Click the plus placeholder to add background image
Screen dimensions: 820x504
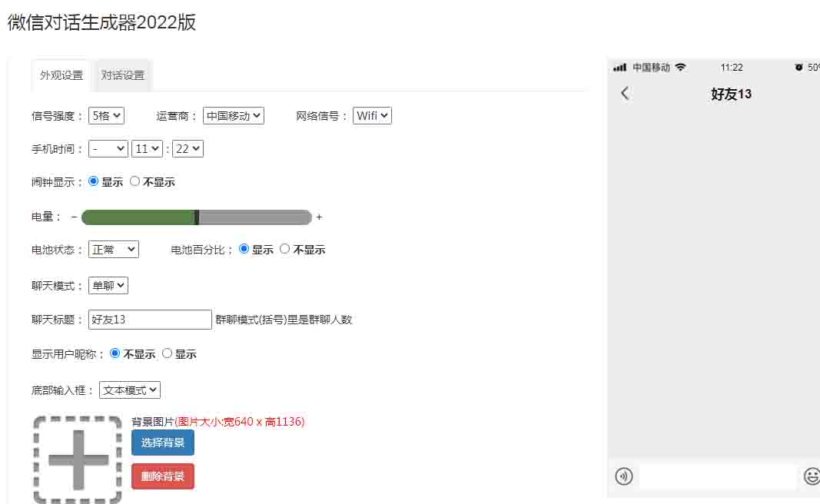78,459
